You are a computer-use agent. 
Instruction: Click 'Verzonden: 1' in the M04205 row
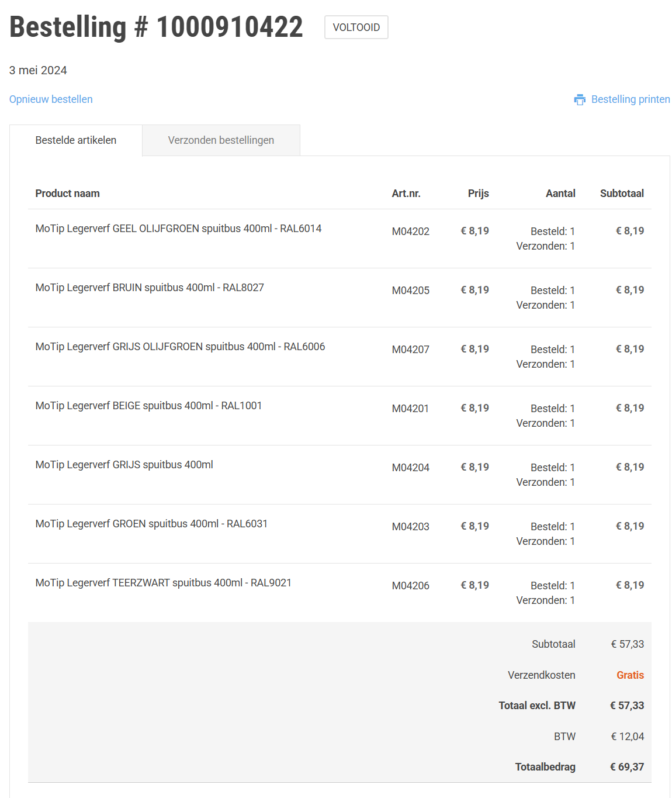546,305
